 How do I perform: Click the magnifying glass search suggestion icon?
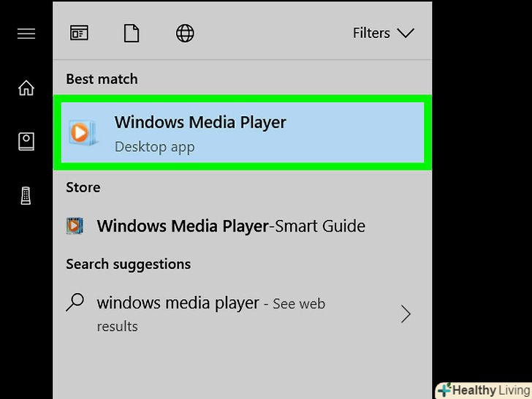(75, 302)
